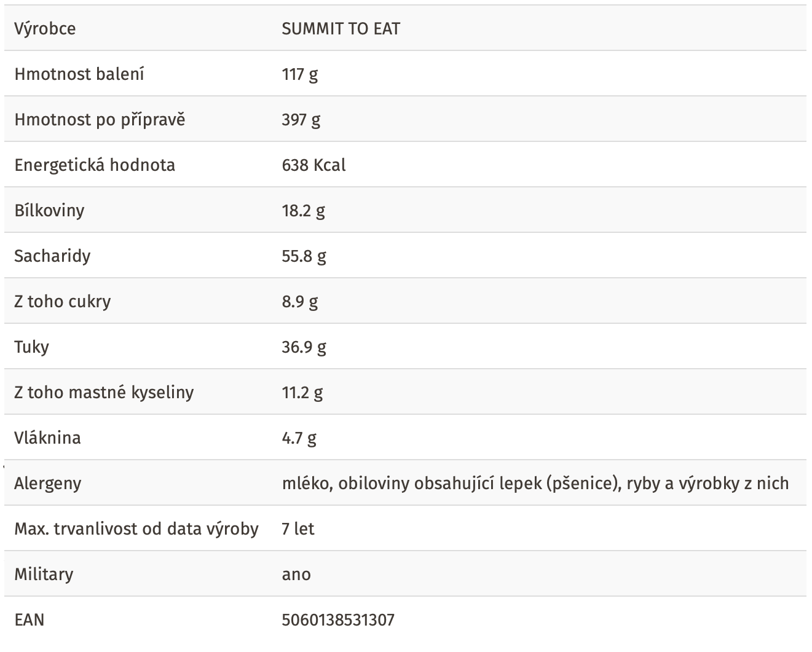The image size is (812, 652).
Task: Click the 4.7 g fiber value
Action: tap(299, 438)
